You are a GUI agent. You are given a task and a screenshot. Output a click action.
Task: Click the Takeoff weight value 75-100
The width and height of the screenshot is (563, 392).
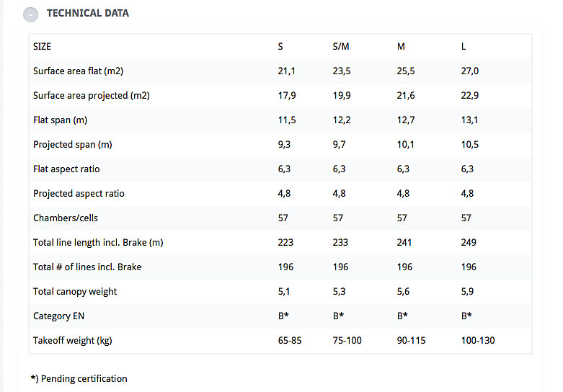[347, 340]
